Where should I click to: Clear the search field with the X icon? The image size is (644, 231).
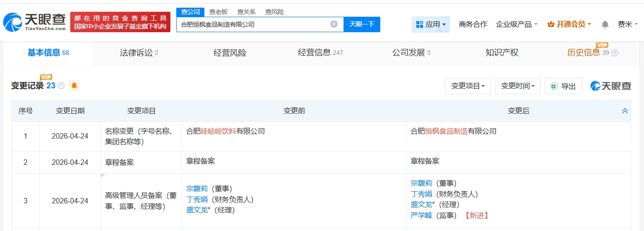(x=334, y=24)
